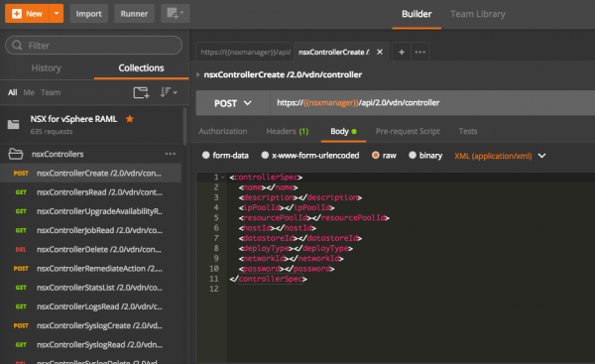Click the Import button
Viewport: 595px width, 364px height.
[x=89, y=14]
